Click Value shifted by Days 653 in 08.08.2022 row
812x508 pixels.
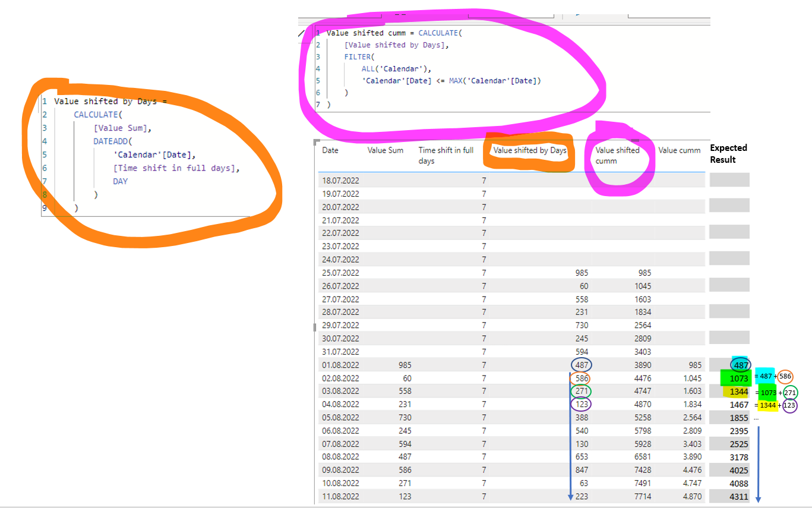(x=582, y=457)
